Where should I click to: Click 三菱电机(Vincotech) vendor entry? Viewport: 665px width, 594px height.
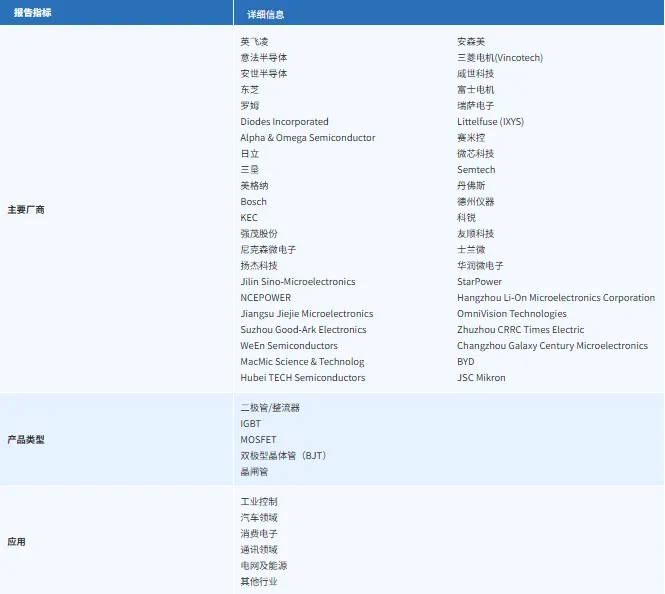tap(500, 58)
